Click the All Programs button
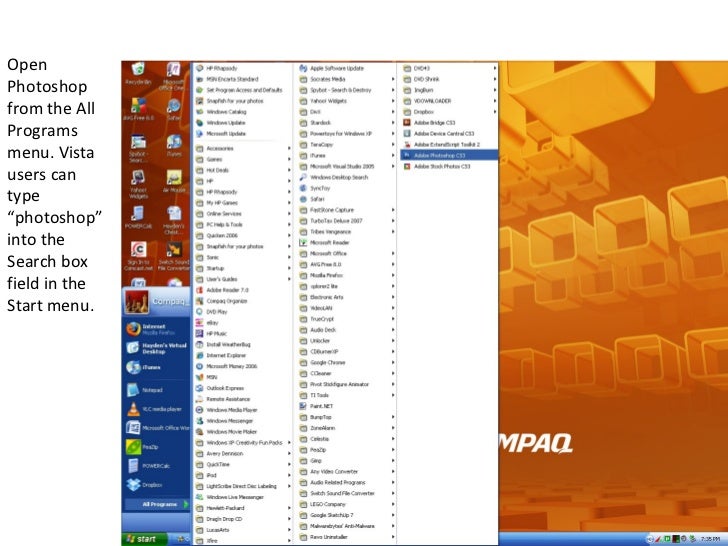Screen dimensions: 728x546 156,504
